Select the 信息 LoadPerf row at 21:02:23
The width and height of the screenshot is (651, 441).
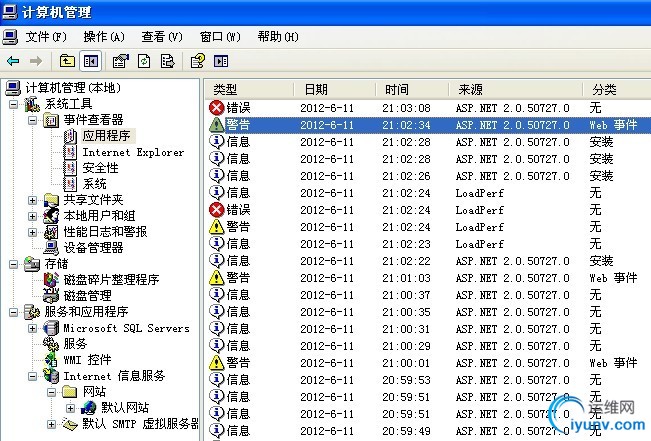point(428,244)
